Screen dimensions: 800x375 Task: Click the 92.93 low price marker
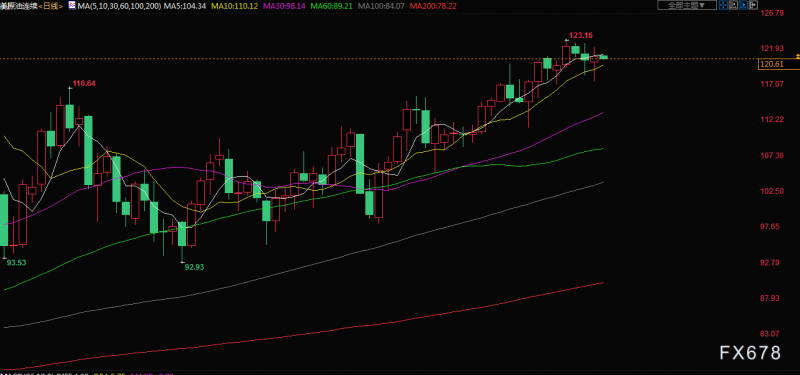(194, 266)
